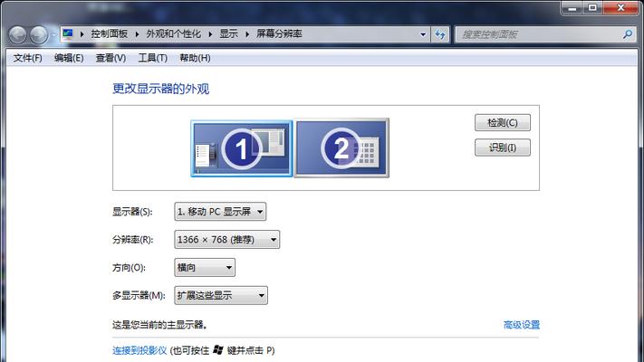Click the 识别(I) identify button
Screen dimensions: 644x362
click(x=503, y=148)
